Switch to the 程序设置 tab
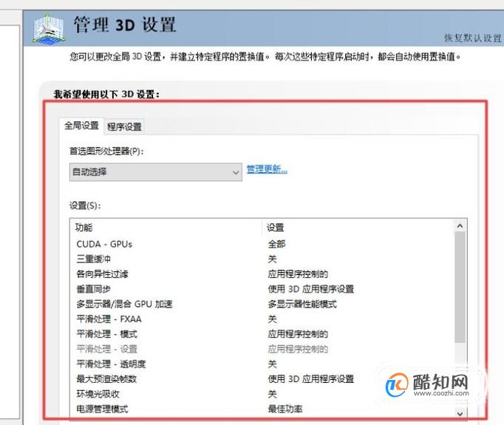Image resolution: width=504 pixels, height=425 pixels. pos(124,126)
